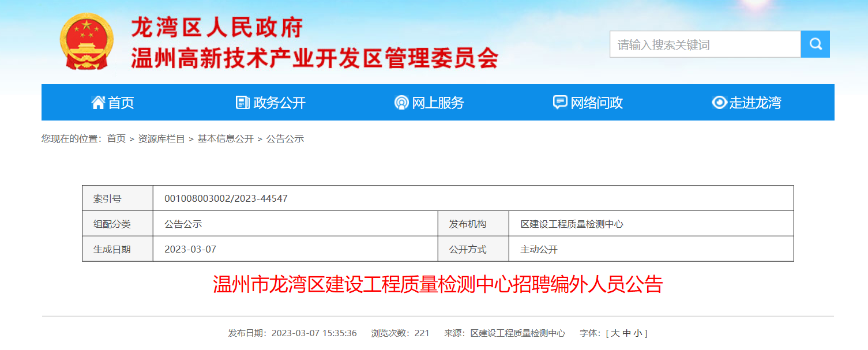
Task: Click the 公开方式 label cell
Action: coord(474,249)
